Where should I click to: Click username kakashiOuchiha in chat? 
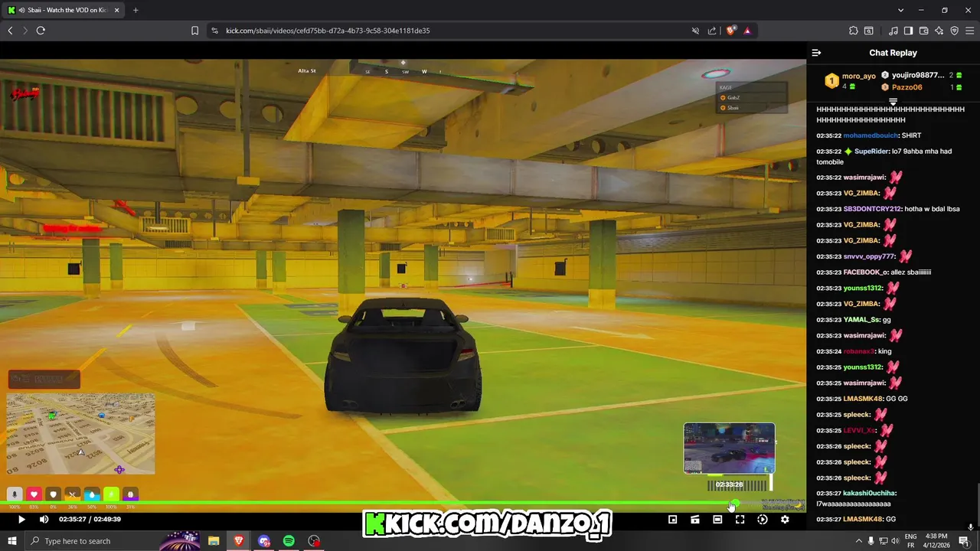click(868, 494)
